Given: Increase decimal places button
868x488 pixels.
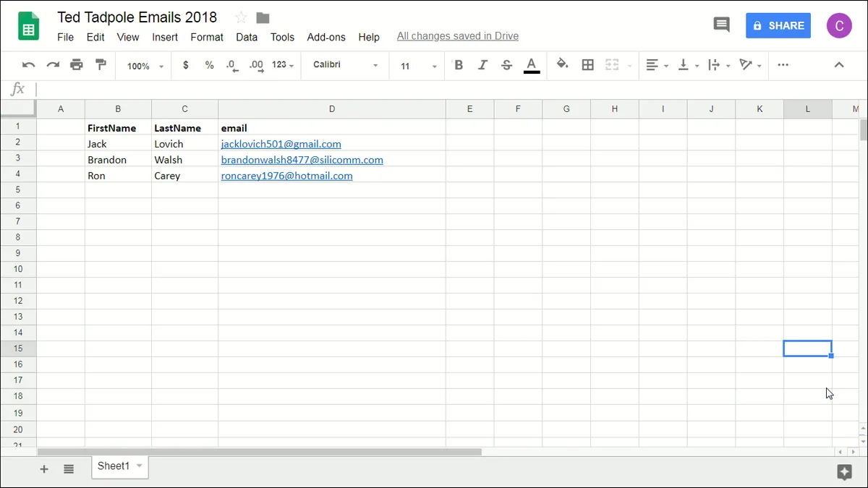Looking at the screenshot, I should coord(256,65).
